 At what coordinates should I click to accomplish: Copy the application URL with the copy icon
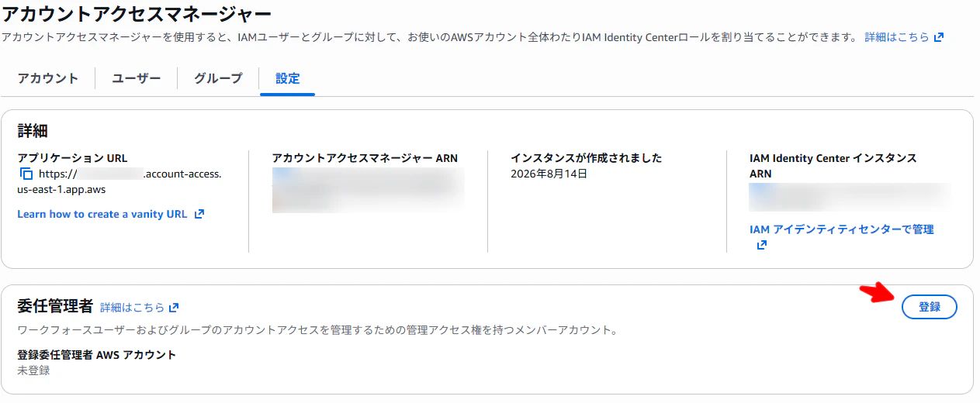[x=26, y=174]
